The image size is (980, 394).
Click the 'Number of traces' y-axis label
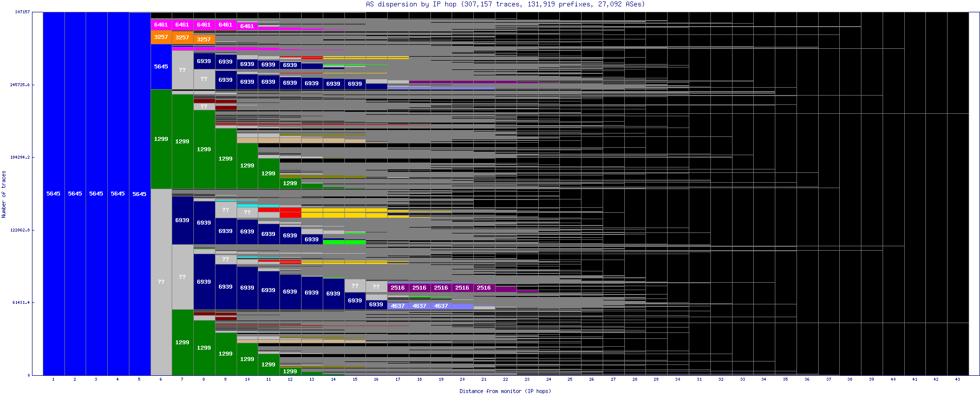(4, 194)
